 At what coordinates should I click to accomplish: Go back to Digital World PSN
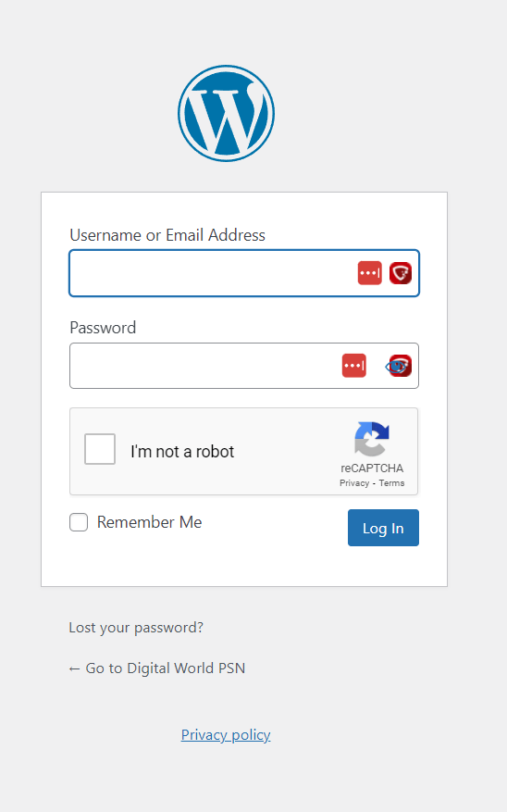(x=156, y=668)
